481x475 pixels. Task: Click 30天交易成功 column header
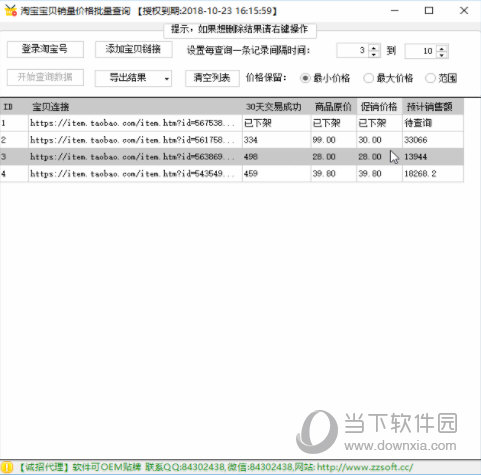tap(277, 107)
